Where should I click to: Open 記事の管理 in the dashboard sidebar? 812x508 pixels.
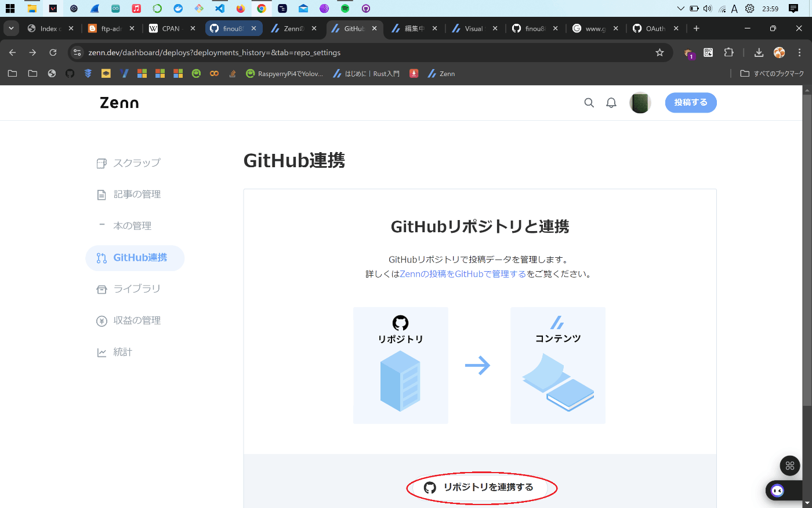click(128, 194)
